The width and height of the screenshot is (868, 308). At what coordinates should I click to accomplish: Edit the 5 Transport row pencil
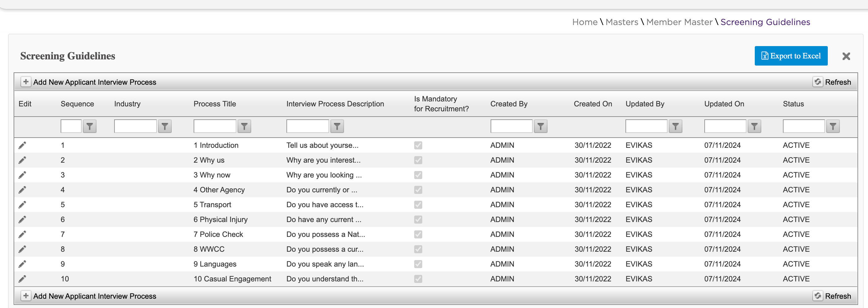[x=22, y=204]
